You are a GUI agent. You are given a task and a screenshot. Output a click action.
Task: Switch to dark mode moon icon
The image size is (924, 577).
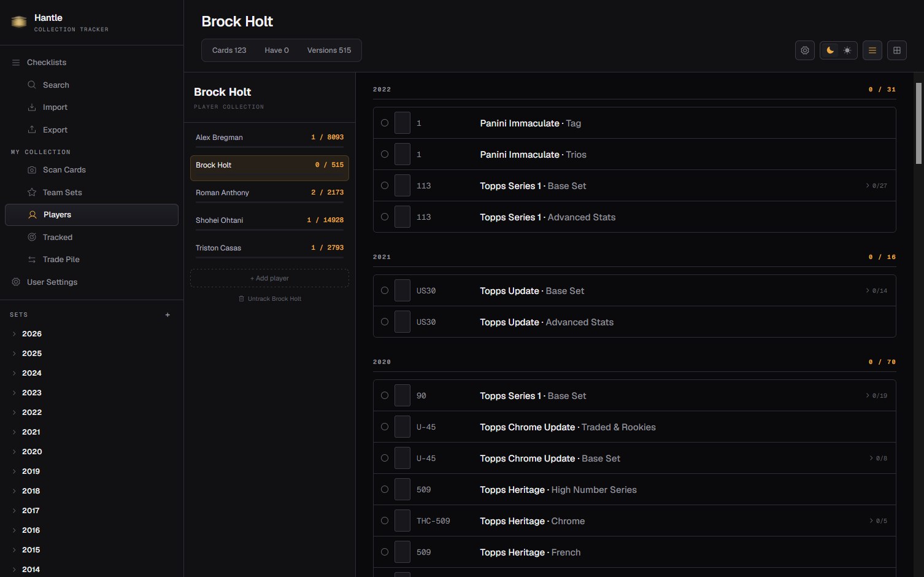(x=830, y=50)
